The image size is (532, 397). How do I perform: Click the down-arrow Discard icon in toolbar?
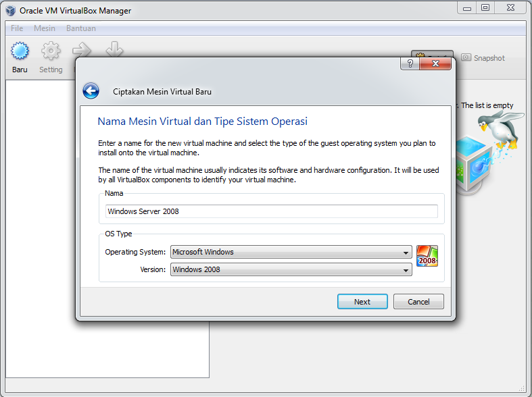(x=114, y=49)
